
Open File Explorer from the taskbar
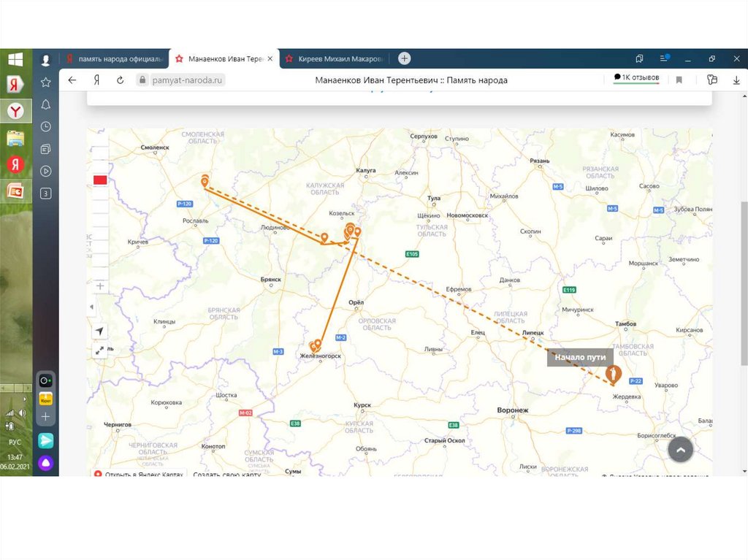coord(15,138)
